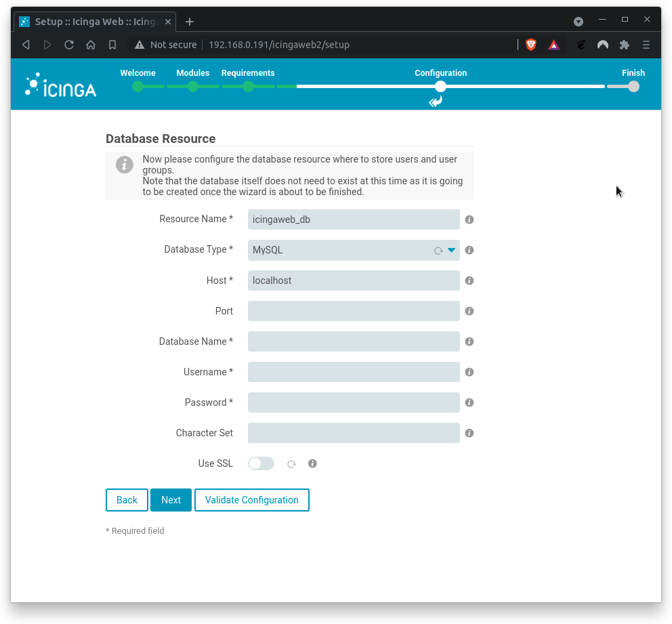Click the Brave Rewards triangle icon
The width and height of the screenshot is (672, 624).
[553, 45]
